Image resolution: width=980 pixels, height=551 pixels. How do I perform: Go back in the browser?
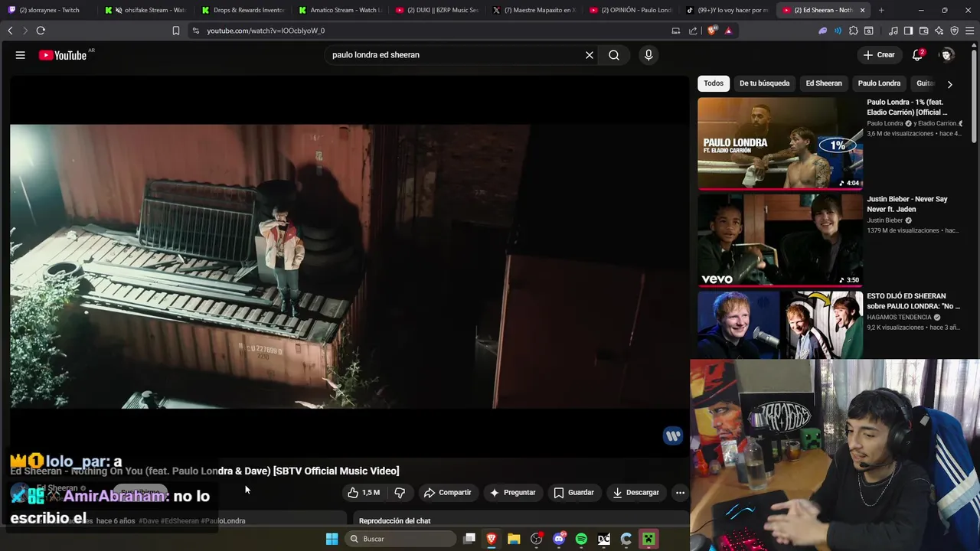[x=10, y=31]
